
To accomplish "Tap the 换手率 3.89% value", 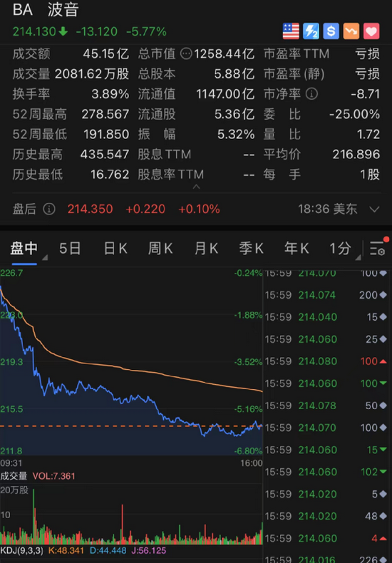I will pos(110,94).
